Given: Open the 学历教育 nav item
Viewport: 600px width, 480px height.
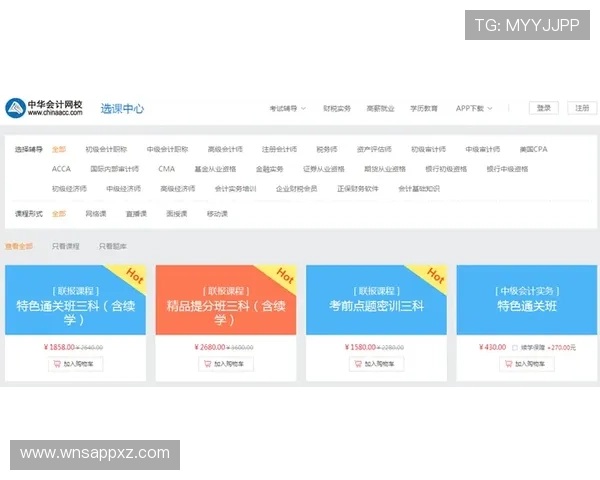Looking at the screenshot, I should tap(424, 109).
